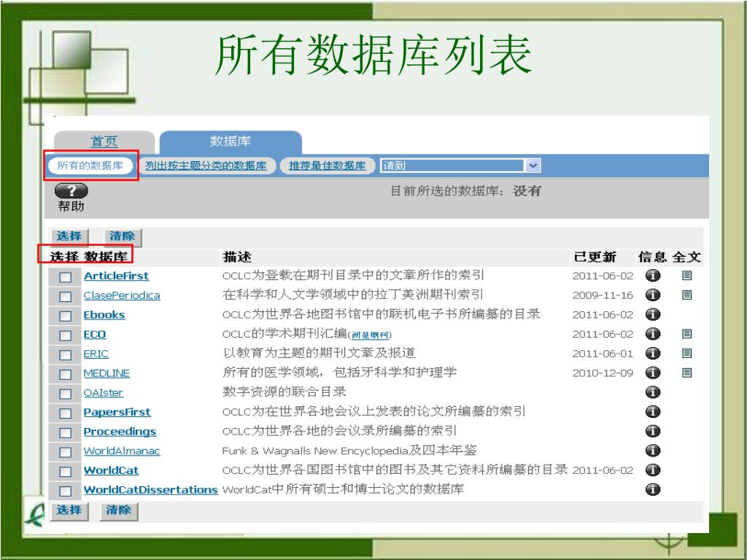Click the top 选择 button

(69, 237)
